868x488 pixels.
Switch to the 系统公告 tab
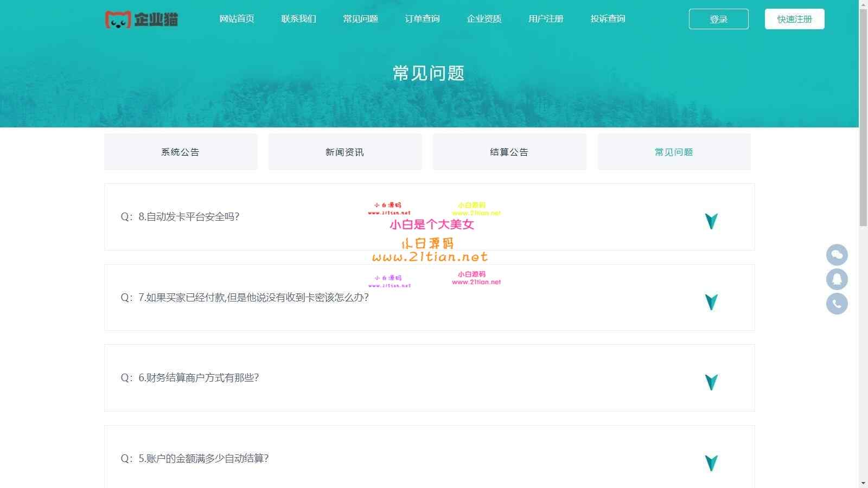pos(180,152)
